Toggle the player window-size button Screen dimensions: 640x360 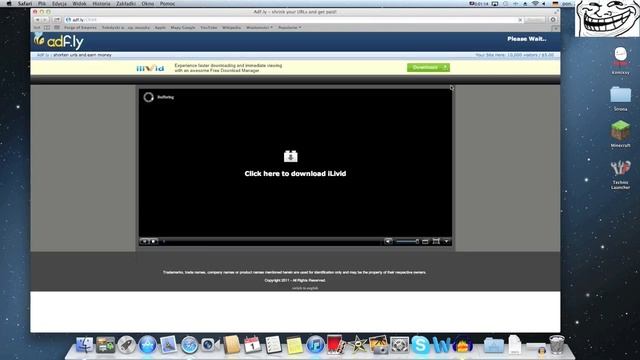(425, 242)
